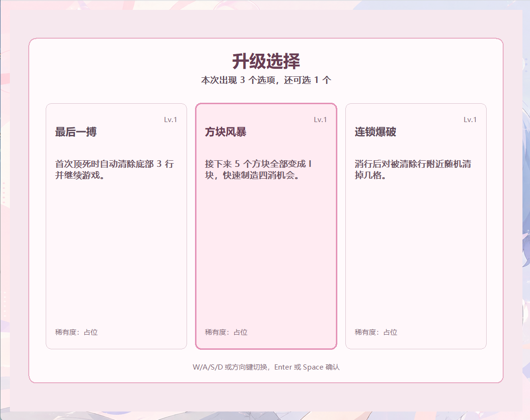Viewport: 530px width, 420px height.
Task: Click the 接下来 5 个方块 description text
Action: [258, 170]
